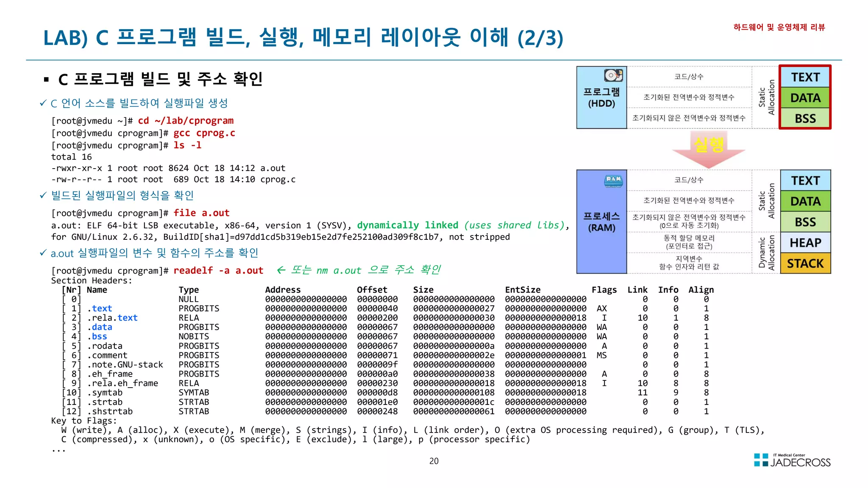This screenshot has width=868, height=488.
Task: Click the 'Offset' column header
Action: tap(372, 290)
